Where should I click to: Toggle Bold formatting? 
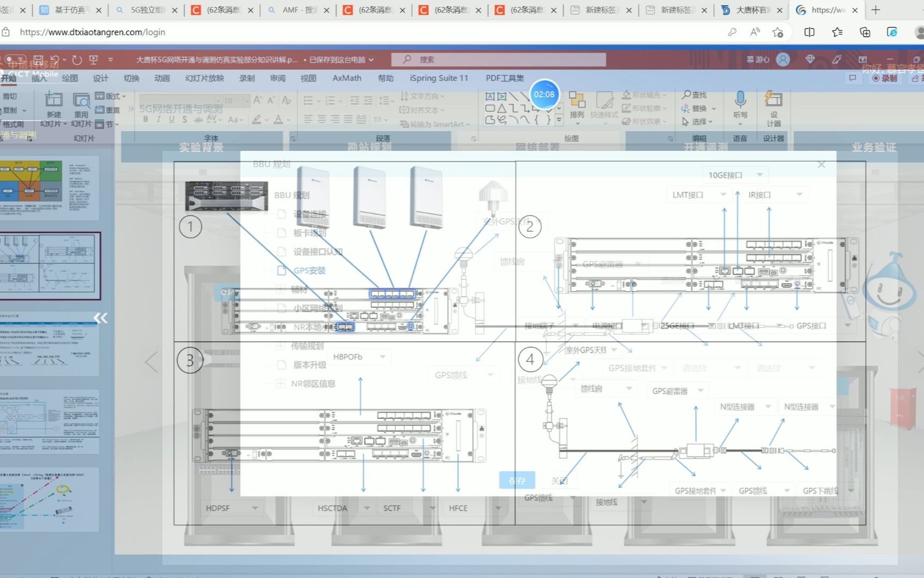(145, 119)
